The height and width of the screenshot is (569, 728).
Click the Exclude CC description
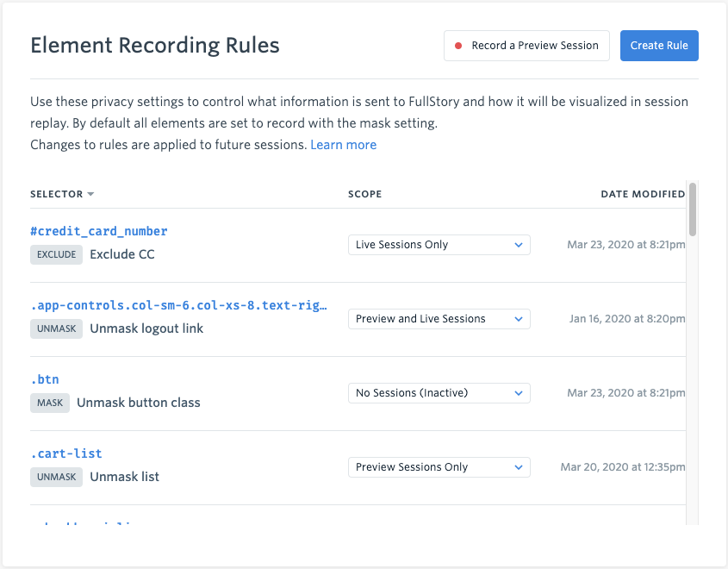click(x=122, y=254)
